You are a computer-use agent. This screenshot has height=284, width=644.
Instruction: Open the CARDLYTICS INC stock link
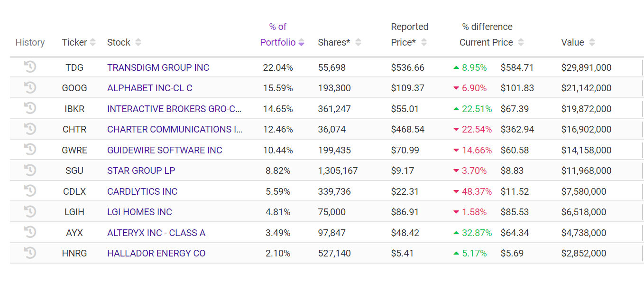pyautogui.click(x=142, y=191)
